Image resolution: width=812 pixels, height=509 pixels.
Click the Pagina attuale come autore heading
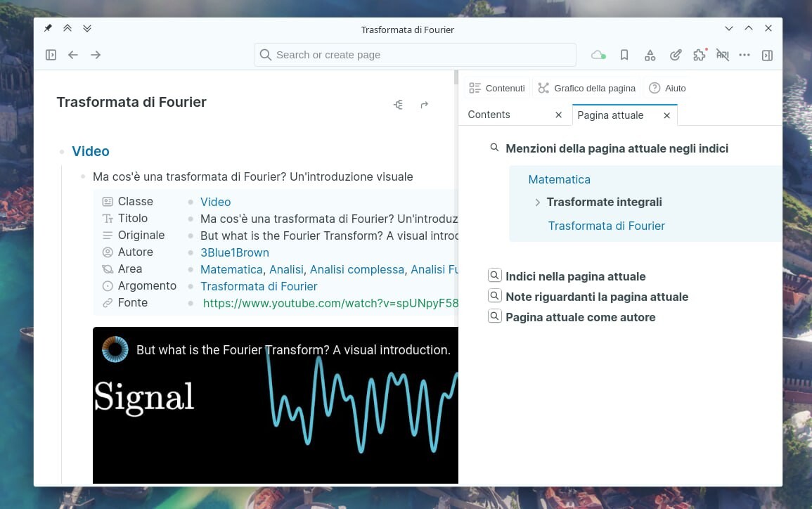[581, 317]
